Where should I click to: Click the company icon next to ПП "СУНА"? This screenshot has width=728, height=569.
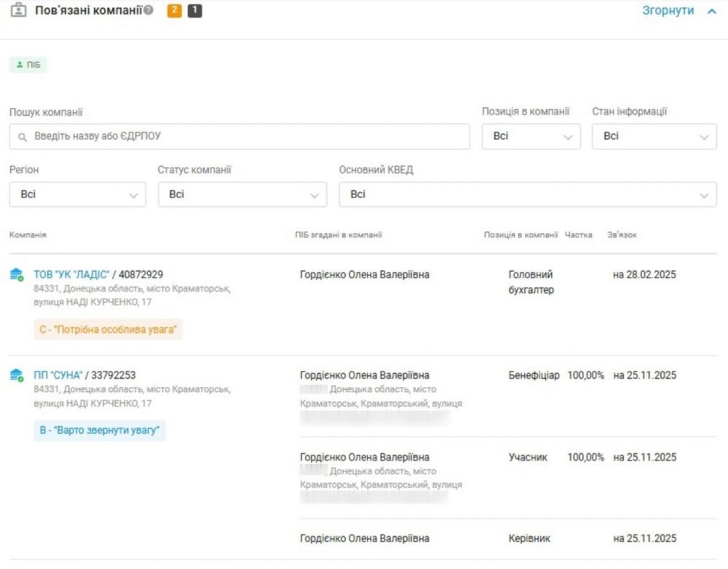coord(16,375)
